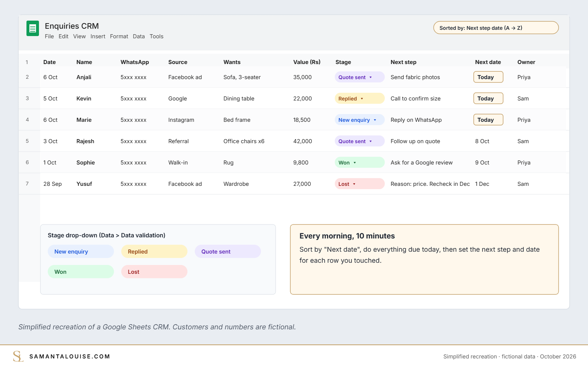Click the source cell 'Walk-in'
This screenshot has height=368, width=588.
click(178, 163)
